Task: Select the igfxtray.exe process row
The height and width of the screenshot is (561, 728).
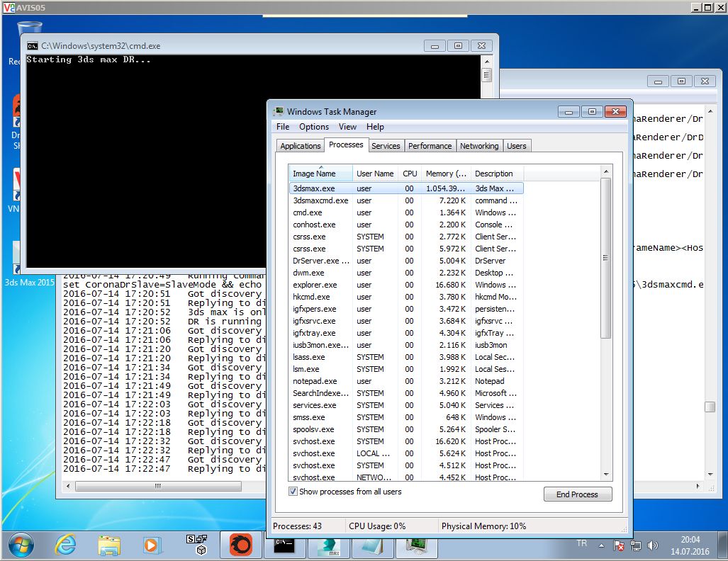Action: coord(406,333)
